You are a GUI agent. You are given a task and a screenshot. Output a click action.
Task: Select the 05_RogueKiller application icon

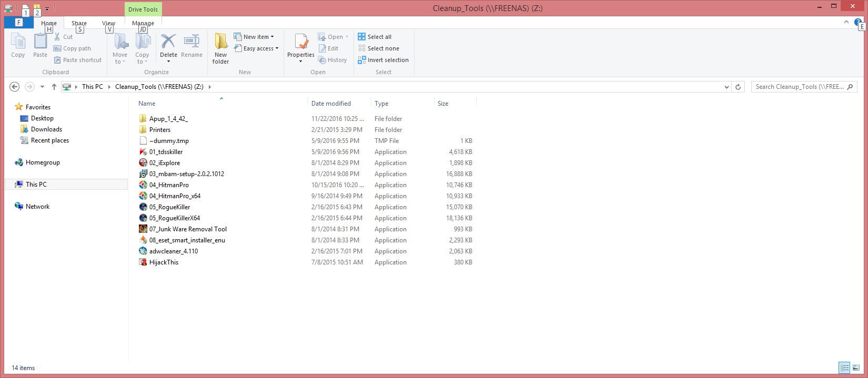click(x=143, y=207)
